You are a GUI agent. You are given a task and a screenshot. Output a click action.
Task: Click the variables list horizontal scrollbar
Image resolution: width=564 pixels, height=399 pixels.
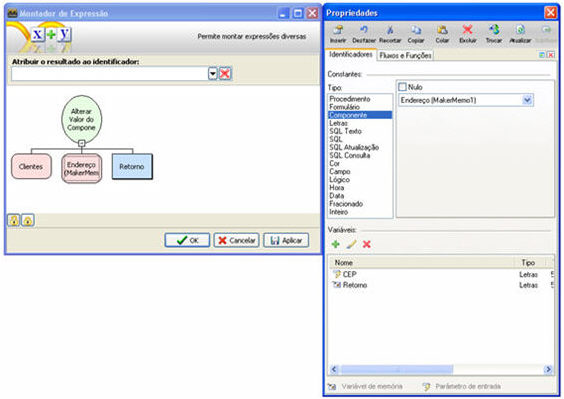click(441, 369)
